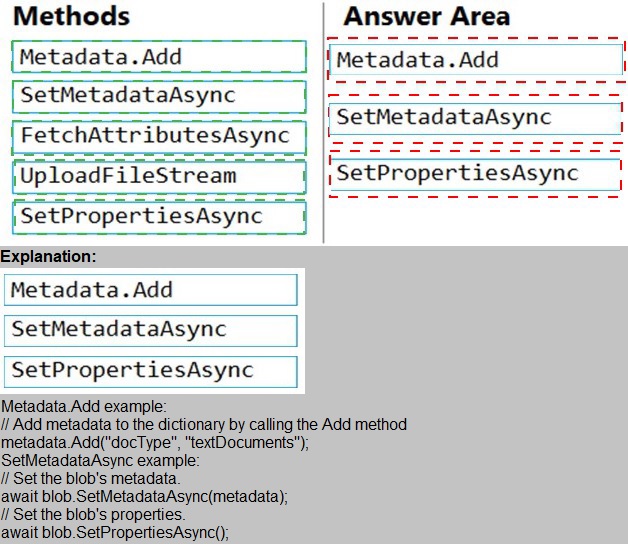Click the "Metadata.Add example:" text line
This screenshot has width=628, height=544.
pos(84,407)
